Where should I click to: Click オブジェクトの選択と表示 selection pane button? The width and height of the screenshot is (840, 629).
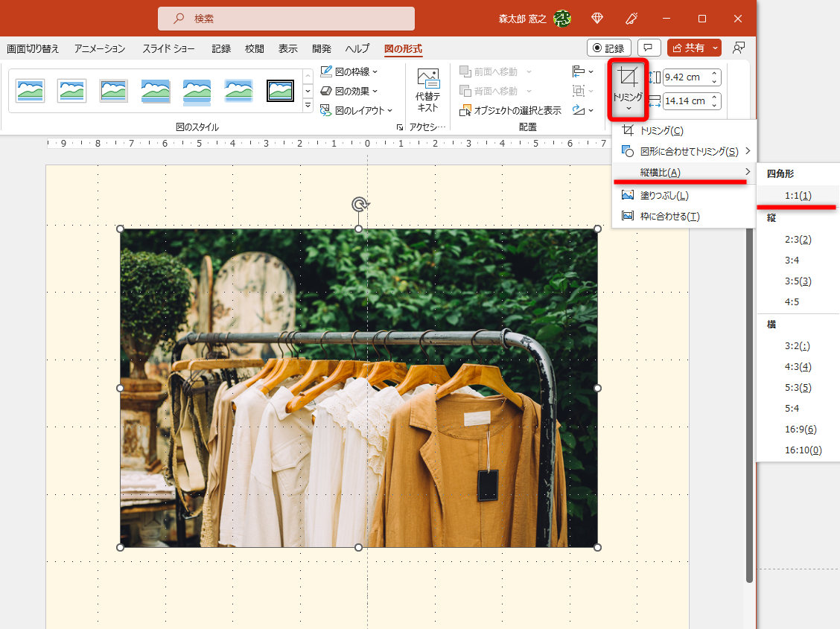pyautogui.click(x=511, y=110)
